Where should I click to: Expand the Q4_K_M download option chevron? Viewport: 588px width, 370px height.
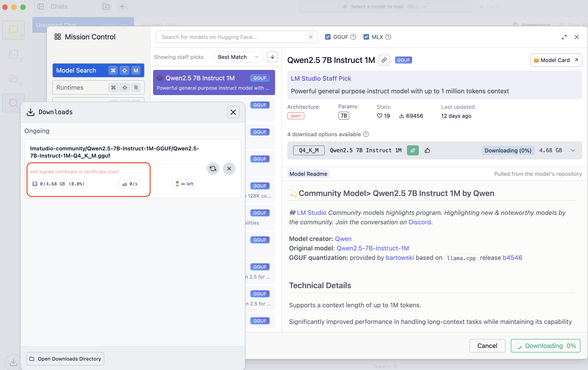(x=573, y=150)
